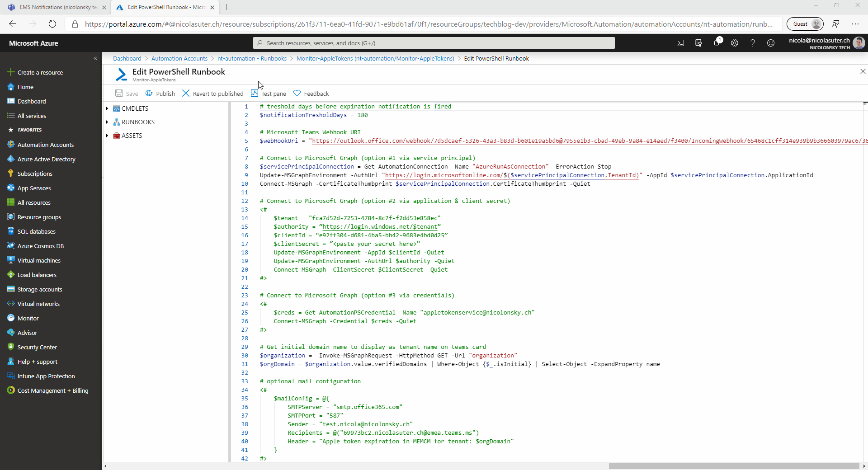Click line number 20 in the editor

(245, 270)
